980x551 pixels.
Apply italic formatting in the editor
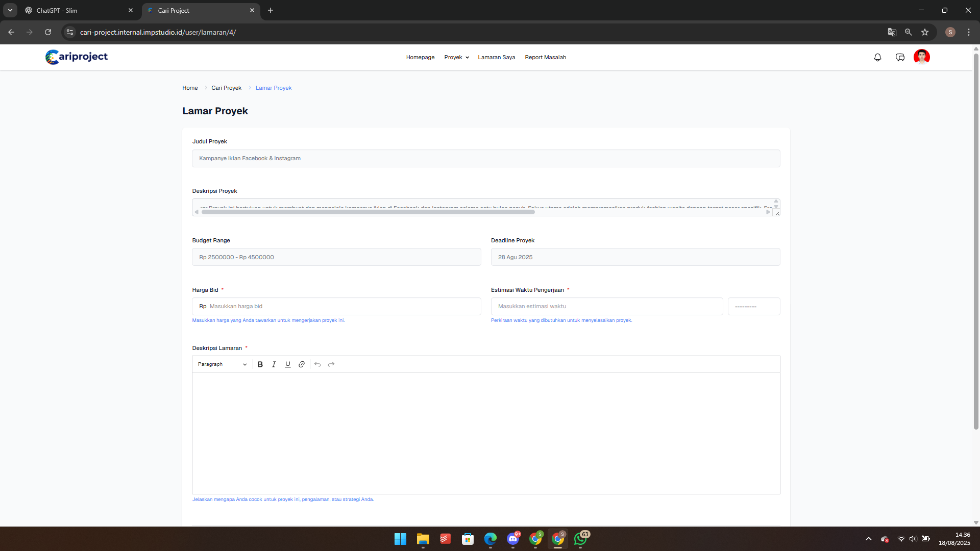[x=274, y=364]
